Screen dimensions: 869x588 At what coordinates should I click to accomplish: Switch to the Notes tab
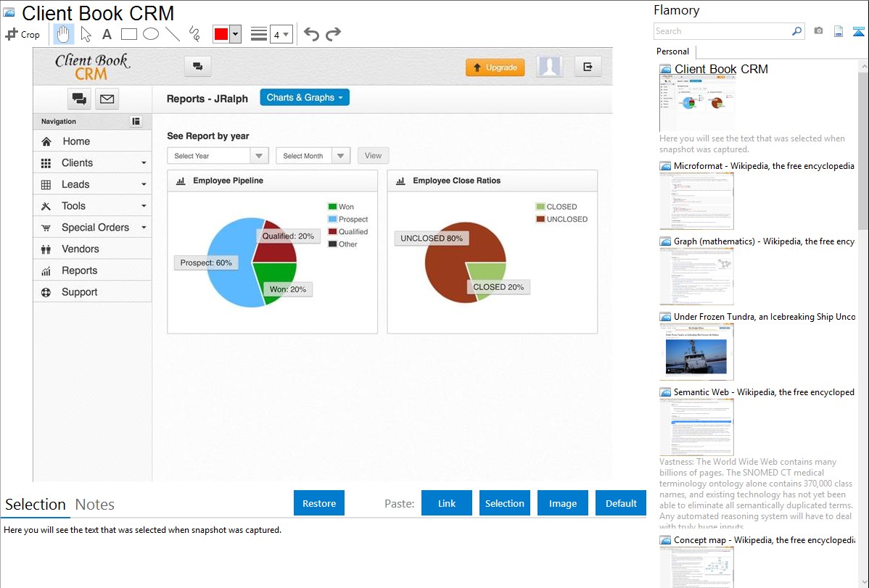click(95, 505)
